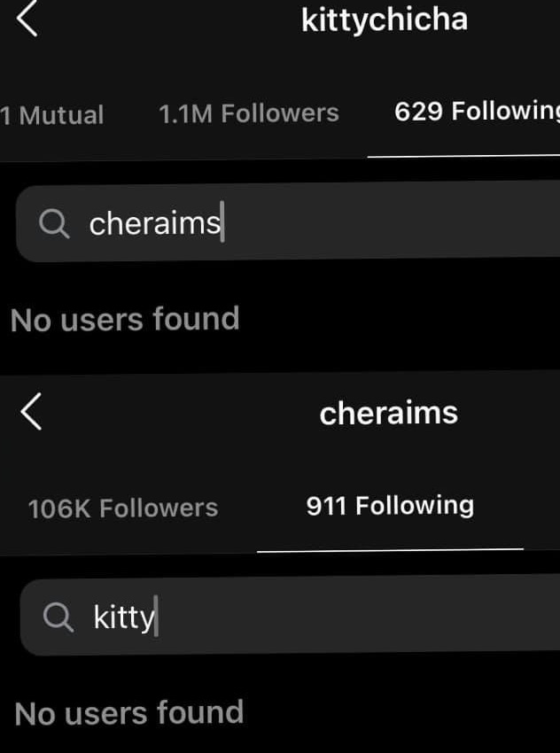Click magnifier icon in cheraims search bar
The image size is (560, 753).
point(54,224)
